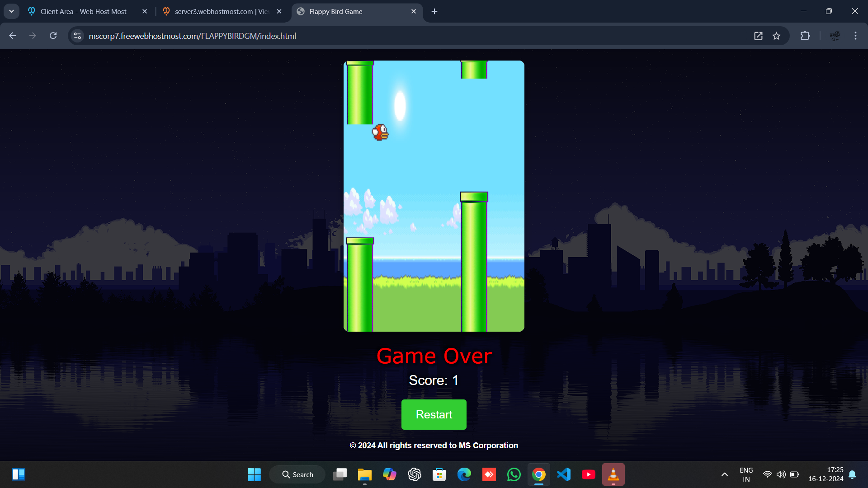The image size is (868, 488).
Task: Open the Chrome profile avatar
Action: tap(835, 36)
